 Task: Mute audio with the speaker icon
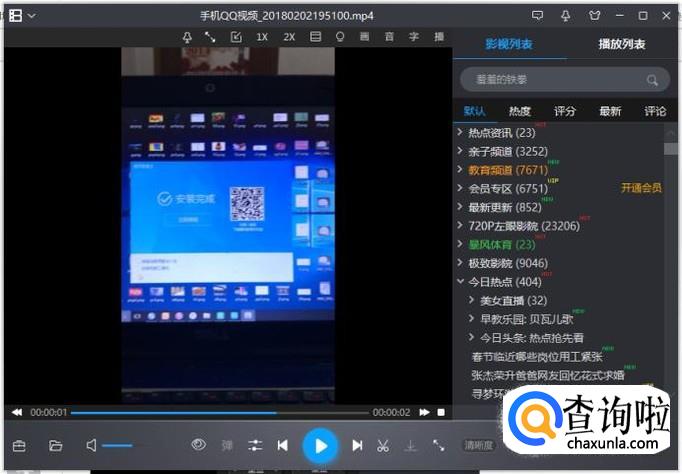point(91,445)
